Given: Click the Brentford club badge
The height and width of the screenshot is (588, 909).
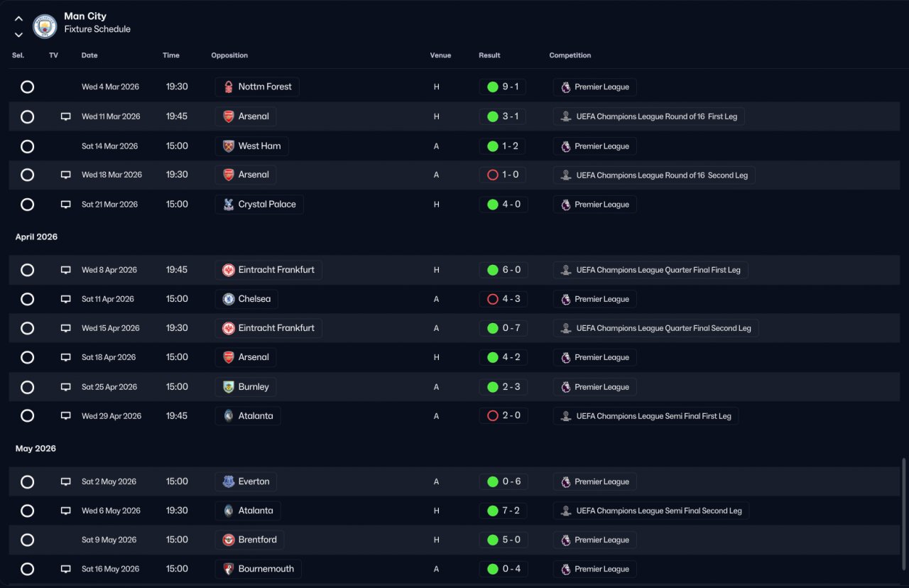Looking at the screenshot, I should 228,540.
